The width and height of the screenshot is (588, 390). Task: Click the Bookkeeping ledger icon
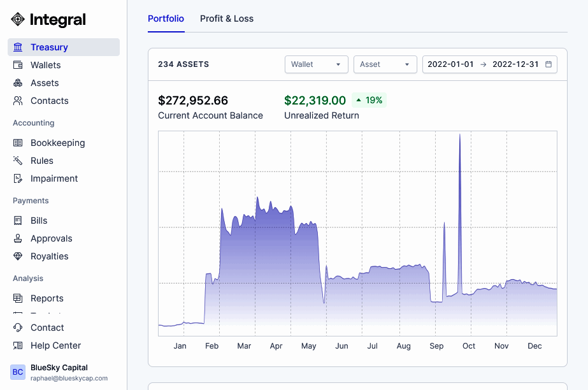click(x=18, y=143)
